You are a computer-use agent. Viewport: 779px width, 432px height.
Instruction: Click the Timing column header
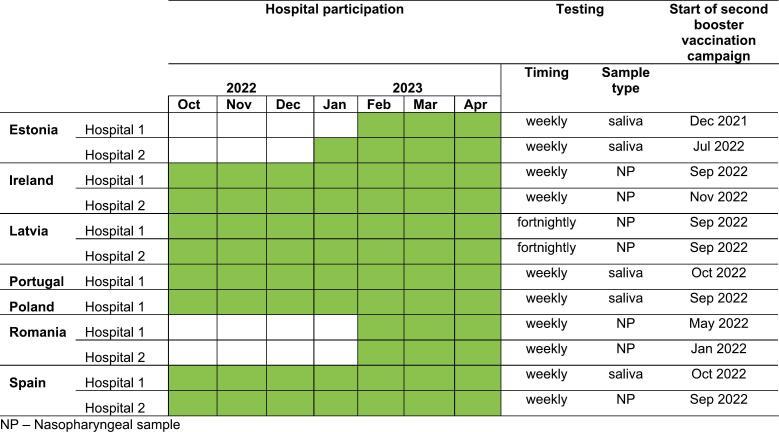546,73
